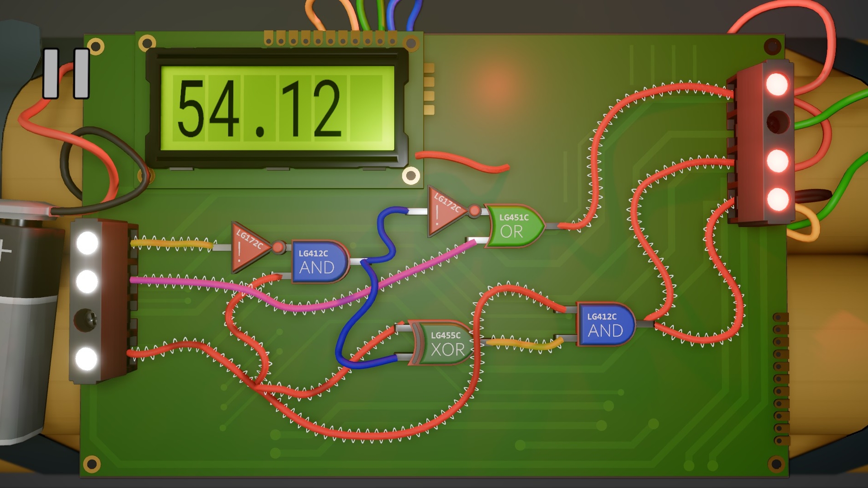868x488 pixels.
Task: Toggle the top white input light
Action: coord(87,243)
